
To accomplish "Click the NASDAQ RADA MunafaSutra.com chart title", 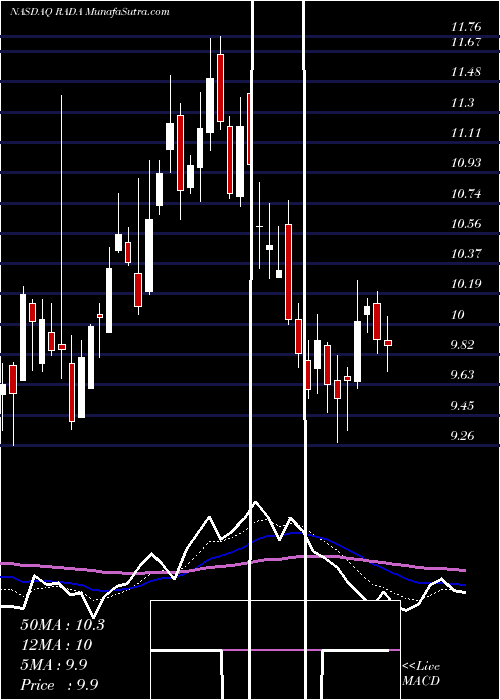I will pyautogui.click(x=90, y=12).
